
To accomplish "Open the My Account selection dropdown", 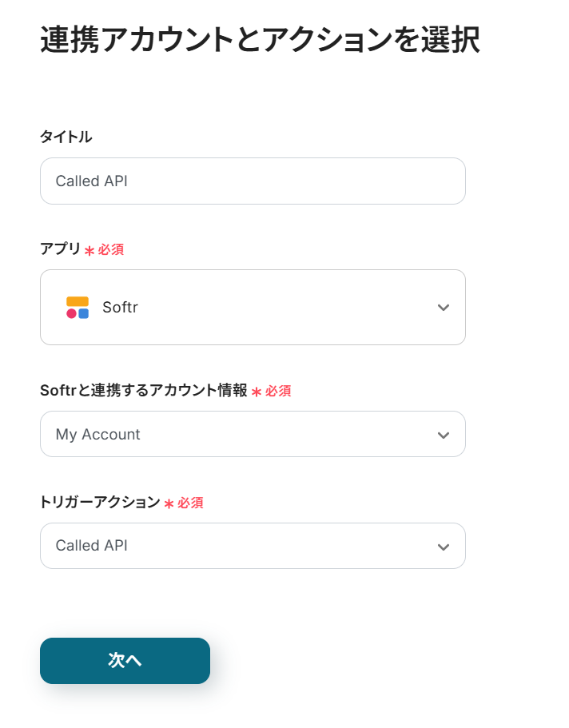I will tap(253, 435).
